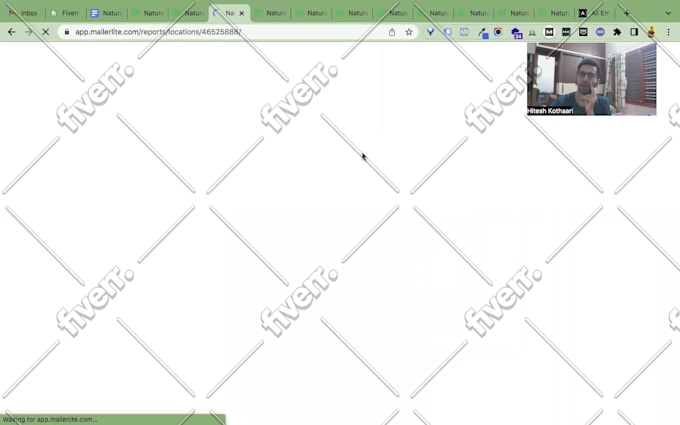Open the round M extension icon

pyautogui.click(x=549, y=32)
